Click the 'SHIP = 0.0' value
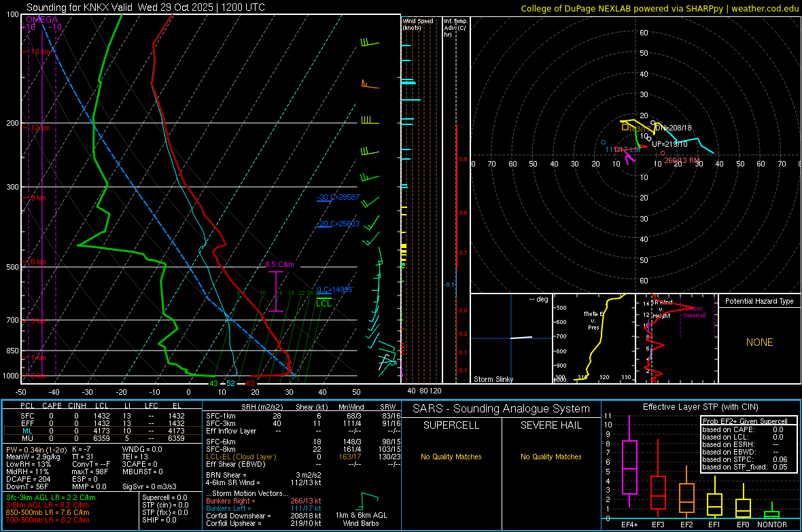The image size is (802, 532). [x=159, y=520]
